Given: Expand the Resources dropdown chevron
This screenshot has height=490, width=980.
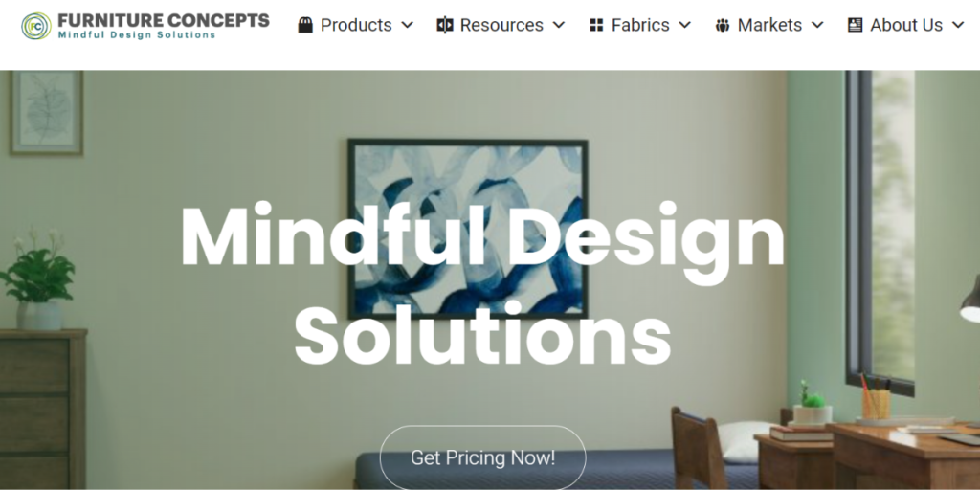Looking at the screenshot, I should click(559, 25).
